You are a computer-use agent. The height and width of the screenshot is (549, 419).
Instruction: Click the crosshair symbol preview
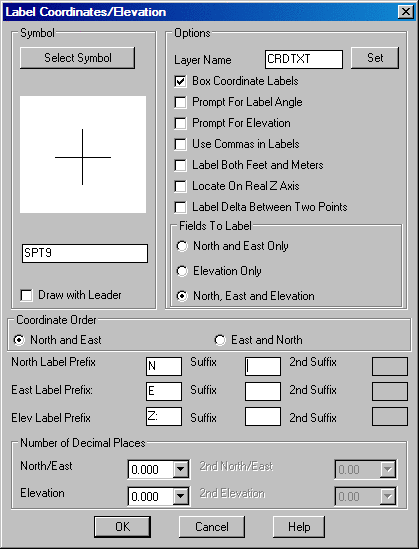click(83, 154)
